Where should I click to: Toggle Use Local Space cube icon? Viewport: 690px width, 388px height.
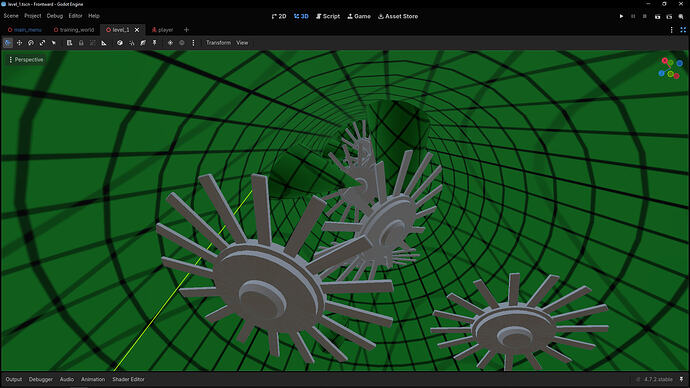coord(120,43)
